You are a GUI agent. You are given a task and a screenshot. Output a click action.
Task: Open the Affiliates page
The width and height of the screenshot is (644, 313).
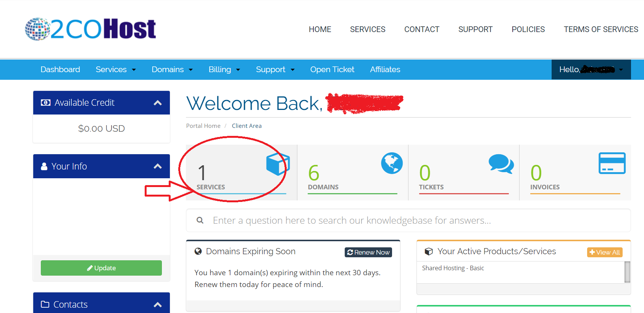click(x=385, y=69)
